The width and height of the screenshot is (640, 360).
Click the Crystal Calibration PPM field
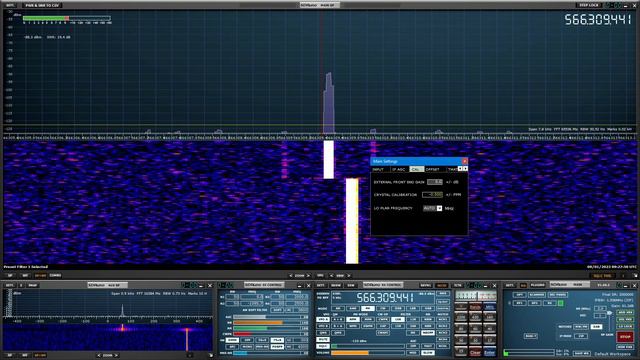pyautogui.click(x=433, y=195)
